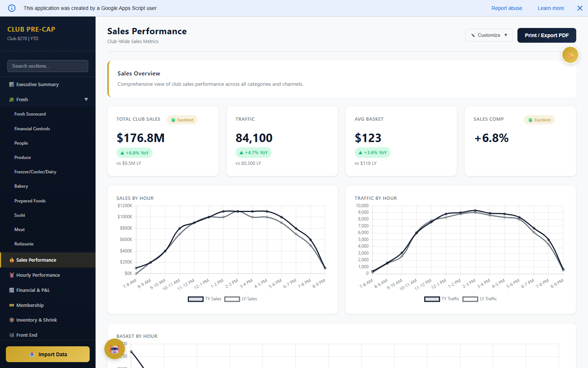Image resolution: width=588 pixels, height=368 pixels.
Task: Collapse the Fresh section chevron
Action: [86, 99]
